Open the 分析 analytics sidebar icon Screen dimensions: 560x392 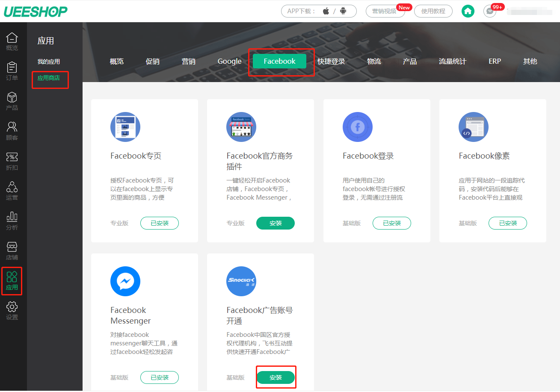(x=12, y=221)
